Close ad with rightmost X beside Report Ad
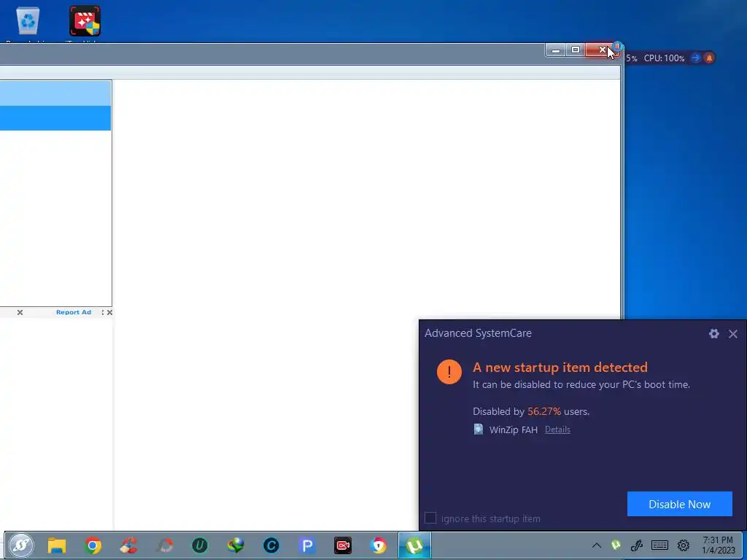 pos(109,312)
